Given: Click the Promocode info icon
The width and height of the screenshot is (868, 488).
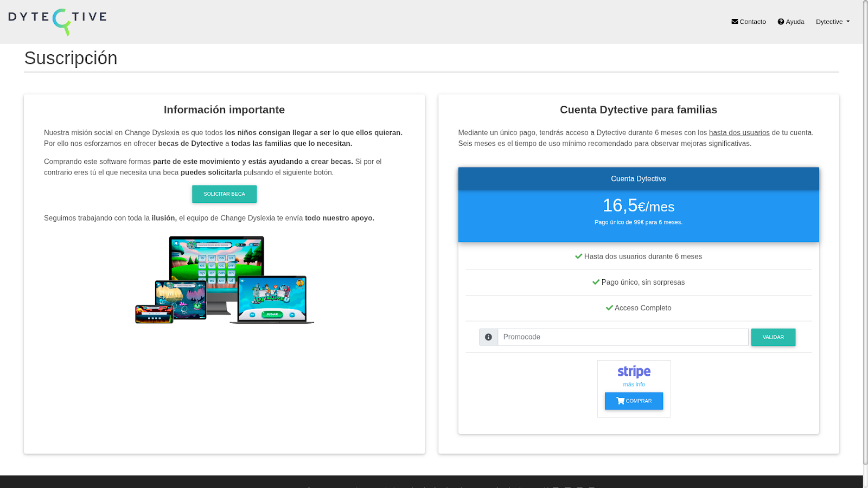Looking at the screenshot, I should 488,337.
